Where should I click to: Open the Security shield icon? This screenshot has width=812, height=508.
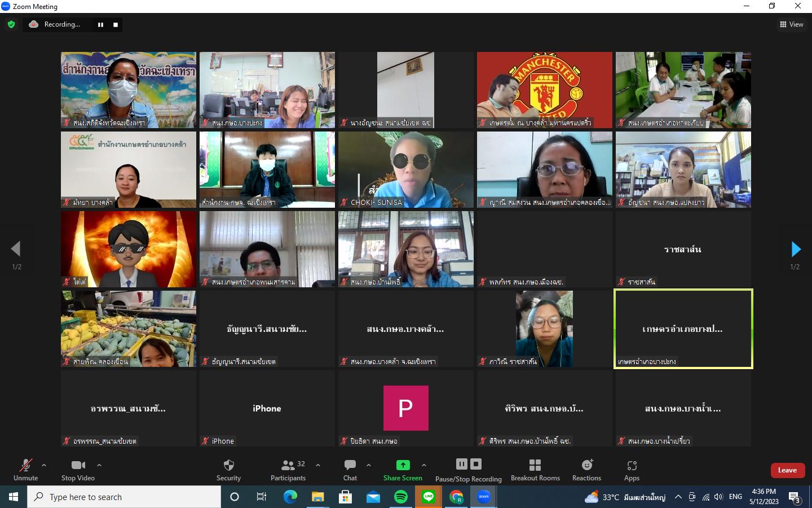click(x=228, y=466)
